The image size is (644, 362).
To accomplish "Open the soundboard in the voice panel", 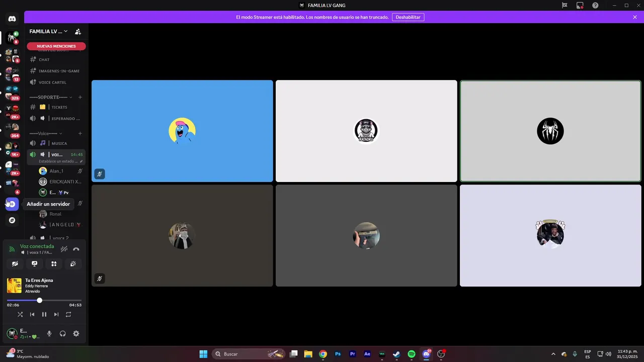I will pos(73,263).
